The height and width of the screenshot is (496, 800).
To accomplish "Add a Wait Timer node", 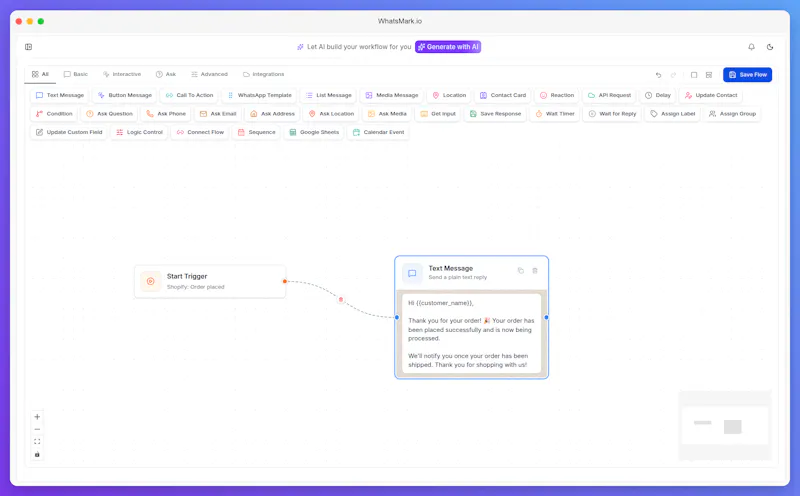I will pos(555,114).
